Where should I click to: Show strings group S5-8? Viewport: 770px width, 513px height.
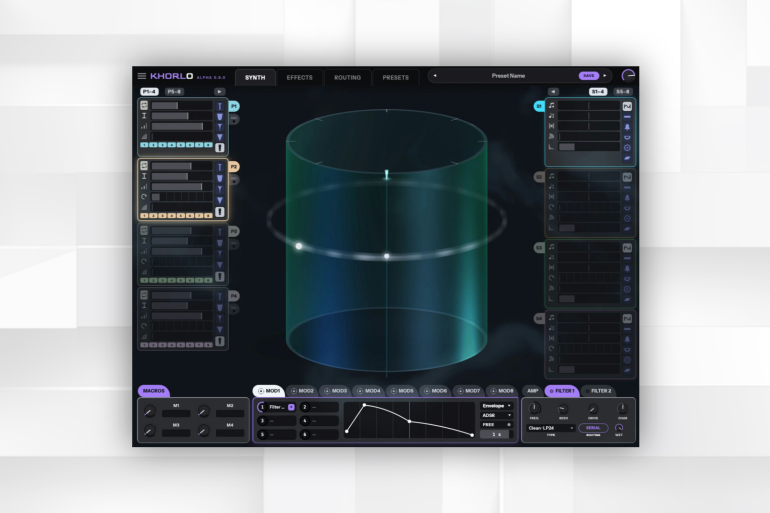[623, 91]
